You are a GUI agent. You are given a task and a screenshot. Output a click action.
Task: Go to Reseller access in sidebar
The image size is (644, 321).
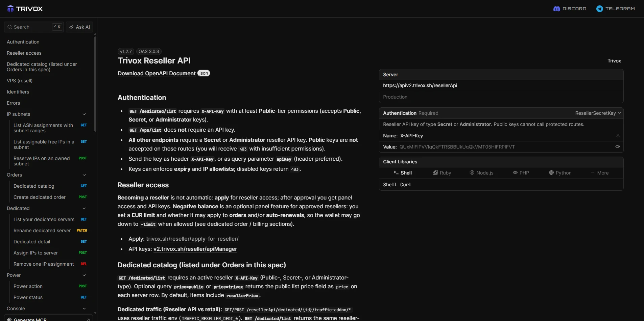coord(24,53)
